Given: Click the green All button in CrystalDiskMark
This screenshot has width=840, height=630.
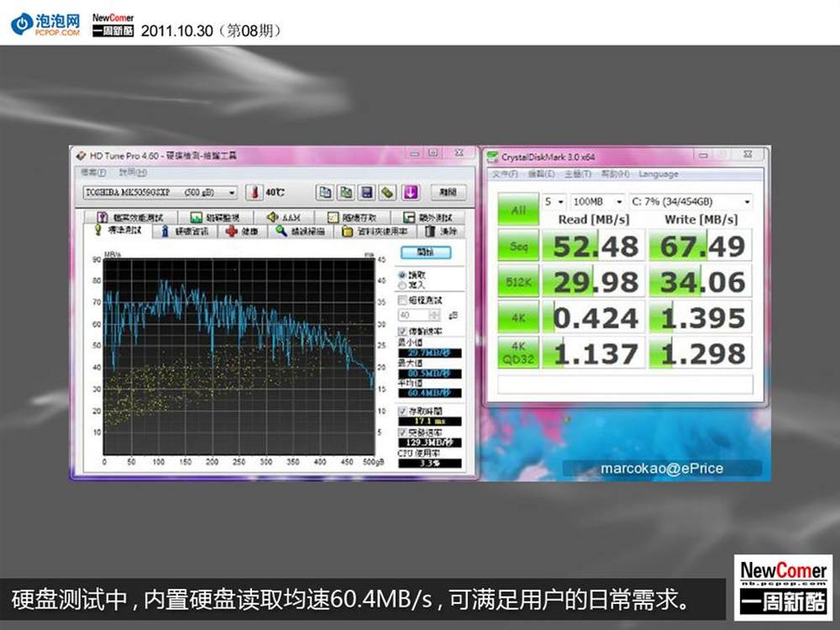Looking at the screenshot, I should 518,209.
